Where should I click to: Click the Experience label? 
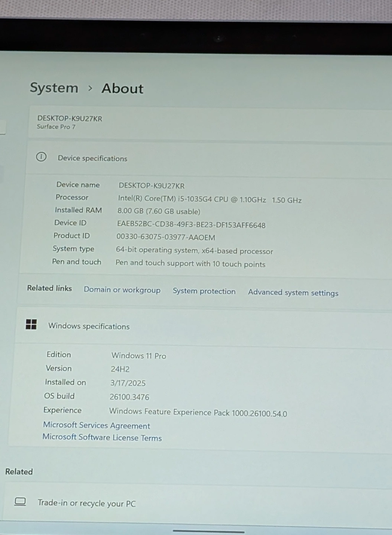click(x=62, y=410)
